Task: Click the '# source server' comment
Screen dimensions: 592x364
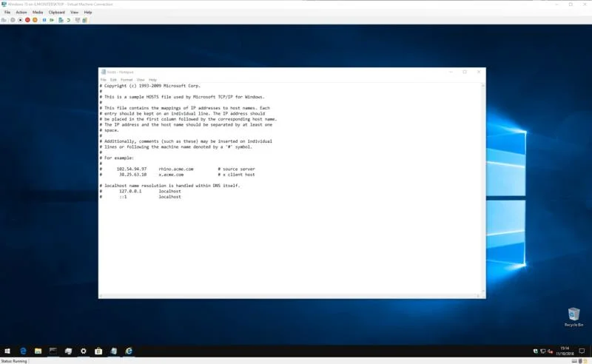Action: coord(236,169)
